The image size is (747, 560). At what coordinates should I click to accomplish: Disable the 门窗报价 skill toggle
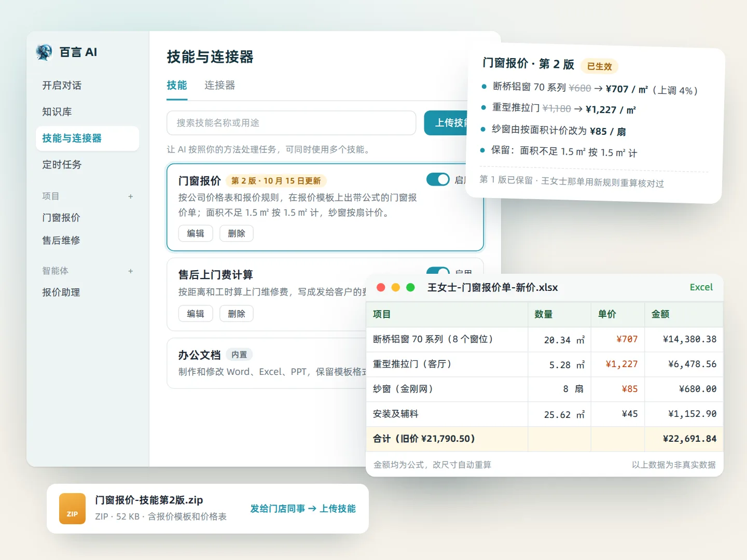click(438, 179)
